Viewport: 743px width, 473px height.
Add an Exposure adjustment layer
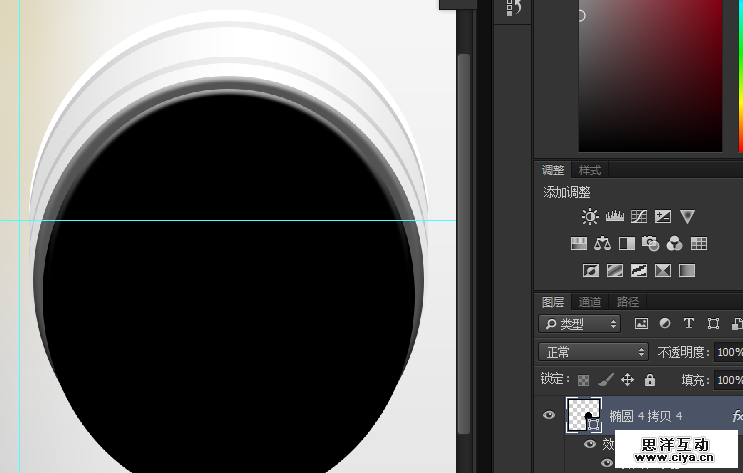[x=662, y=216]
